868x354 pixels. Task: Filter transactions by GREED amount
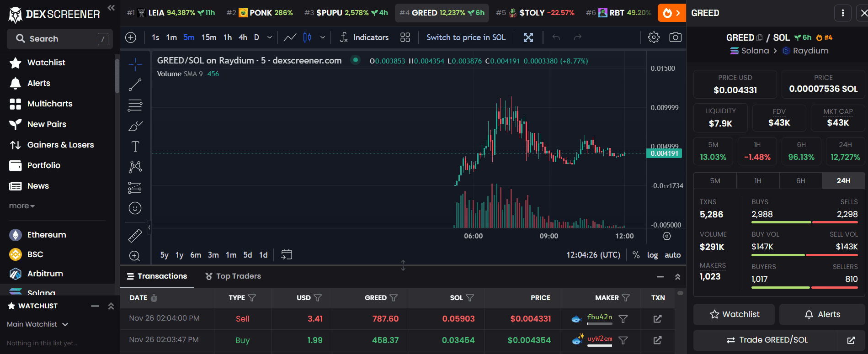[x=394, y=298]
